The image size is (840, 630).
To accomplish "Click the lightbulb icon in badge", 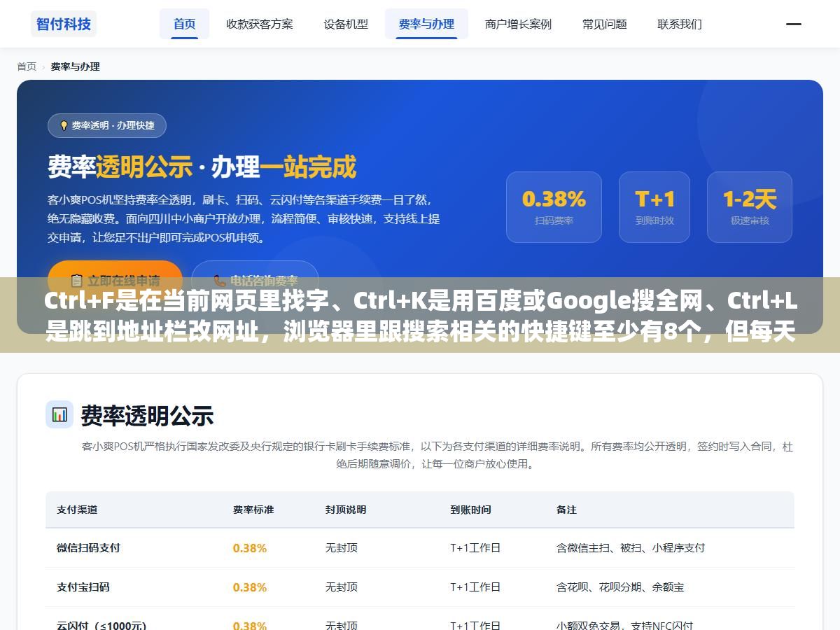I will 64,126.
